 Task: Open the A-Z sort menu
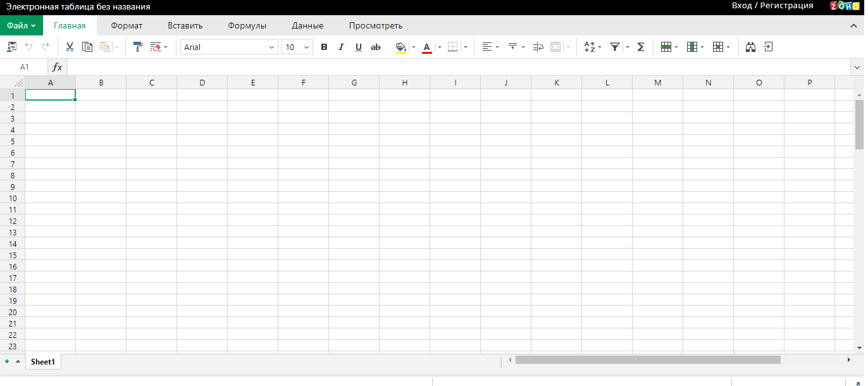pyautogui.click(x=593, y=47)
